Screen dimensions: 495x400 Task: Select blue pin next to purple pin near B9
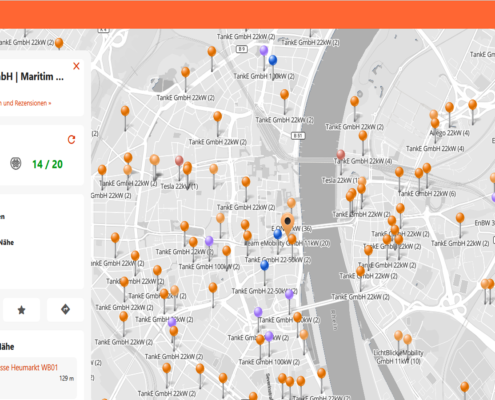coord(273,60)
